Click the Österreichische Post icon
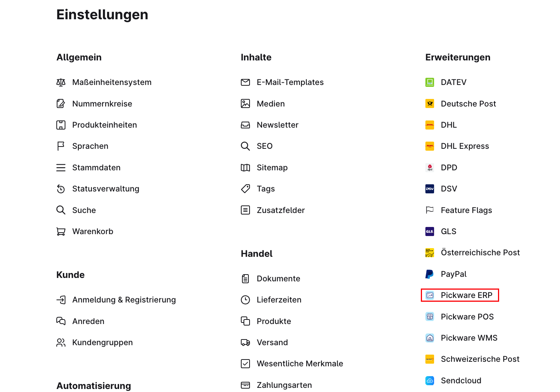The width and height of the screenshot is (560, 392). [x=430, y=253]
